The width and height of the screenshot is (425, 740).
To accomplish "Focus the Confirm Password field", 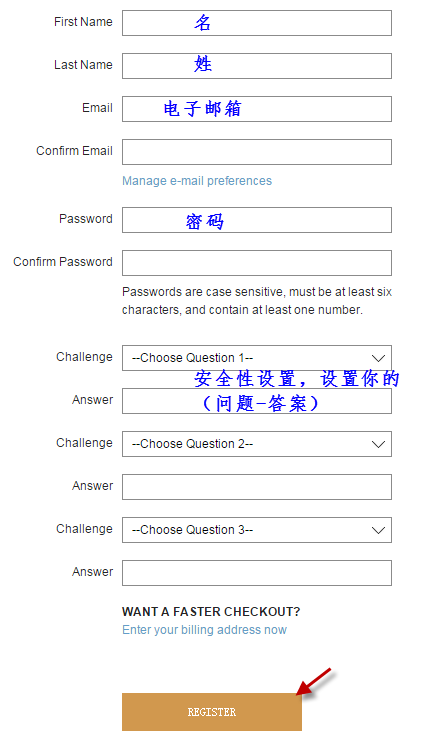I will pos(257,263).
